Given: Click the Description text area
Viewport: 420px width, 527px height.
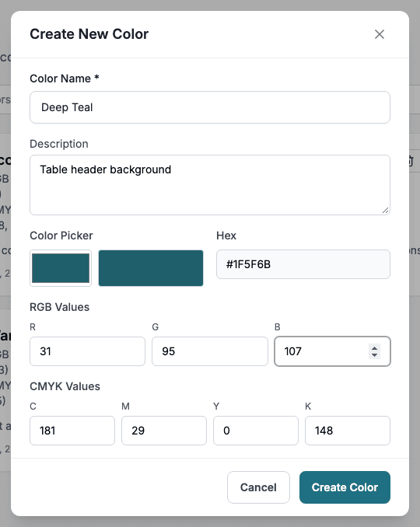Looking at the screenshot, I should point(210,185).
